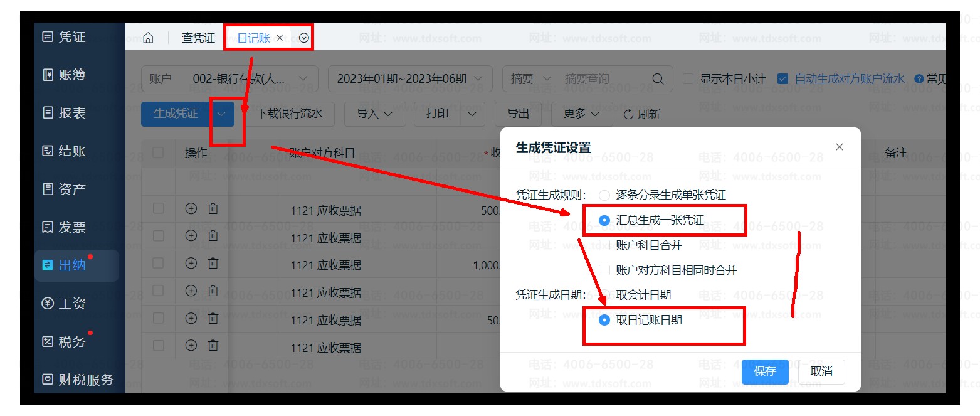980x416 pixels.
Task: Expand the 生成凭证 dropdown arrow
Action: tap(221, 114)
